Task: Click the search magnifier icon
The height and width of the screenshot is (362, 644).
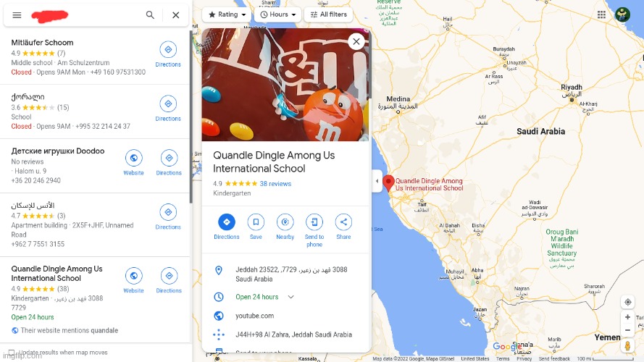Action: (x=151, y=15)
